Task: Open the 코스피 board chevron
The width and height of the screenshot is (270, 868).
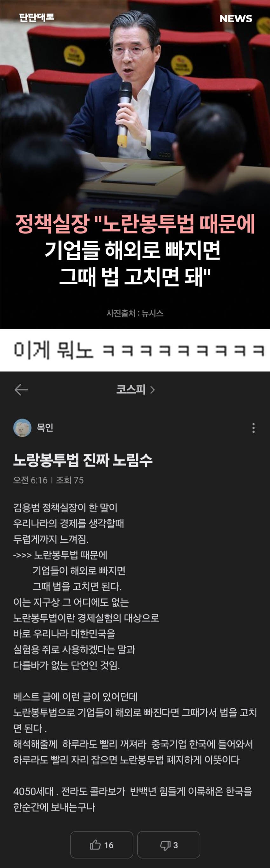Action: click(x=152, y=390)
